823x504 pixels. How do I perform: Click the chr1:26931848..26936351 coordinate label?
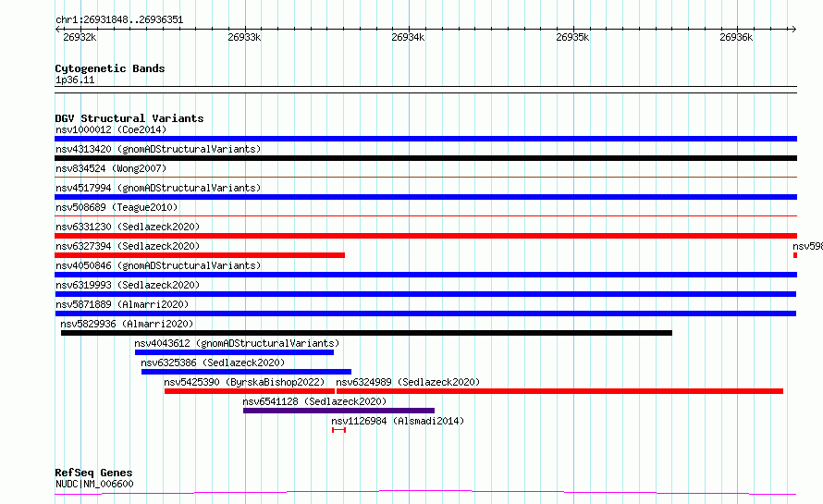coord(119,20)
